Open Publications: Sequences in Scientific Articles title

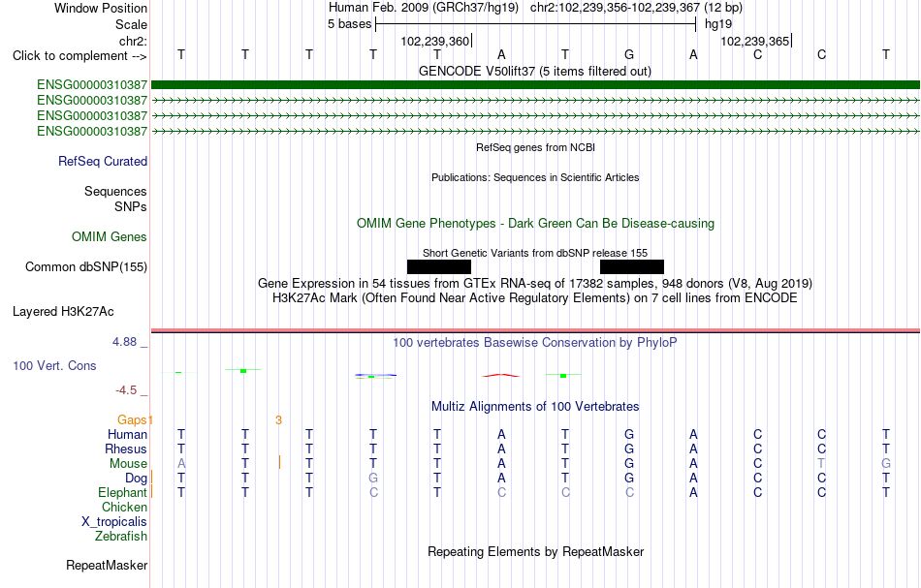[x=535, y=177]
